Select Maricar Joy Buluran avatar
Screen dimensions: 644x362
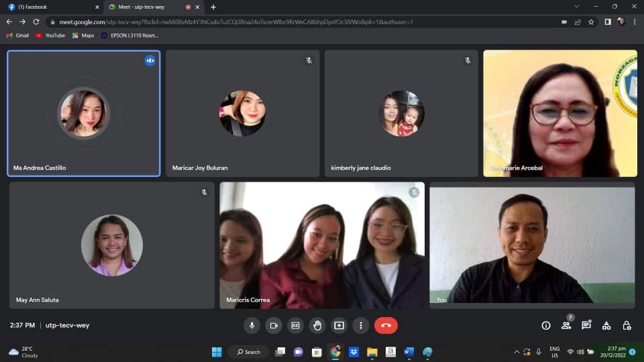click(242, 113)
